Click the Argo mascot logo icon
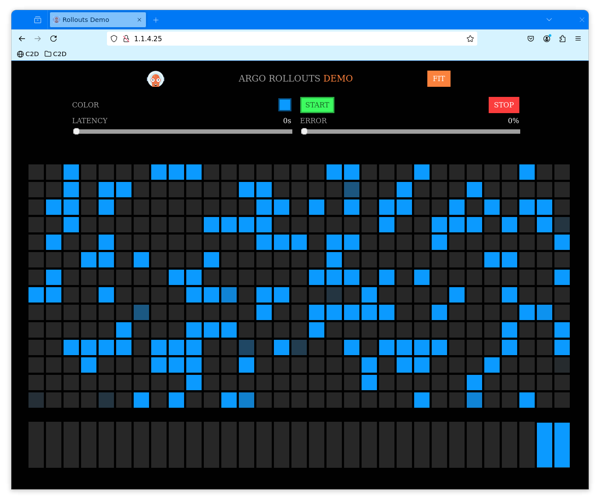600x502 pixels. [155, 79]
